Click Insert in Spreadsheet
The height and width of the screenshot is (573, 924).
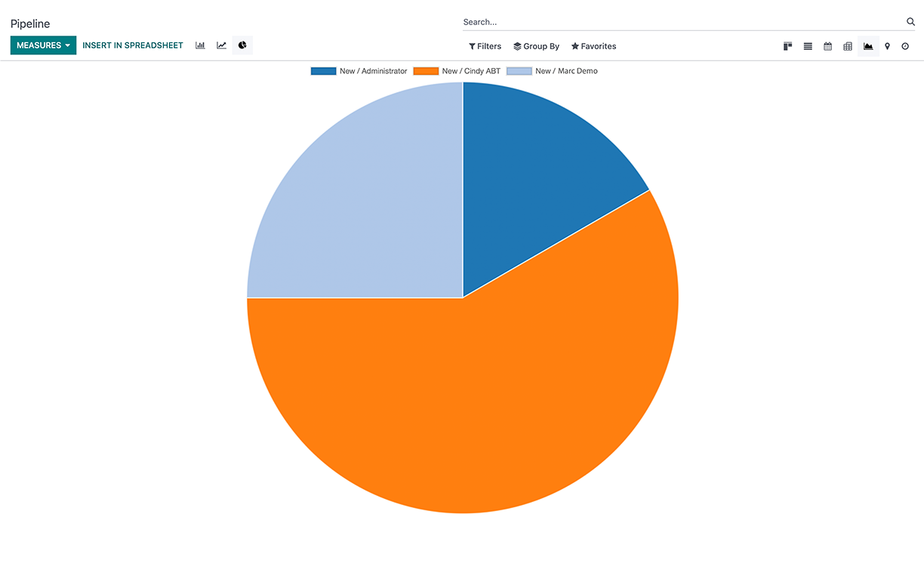click(133, 45)
